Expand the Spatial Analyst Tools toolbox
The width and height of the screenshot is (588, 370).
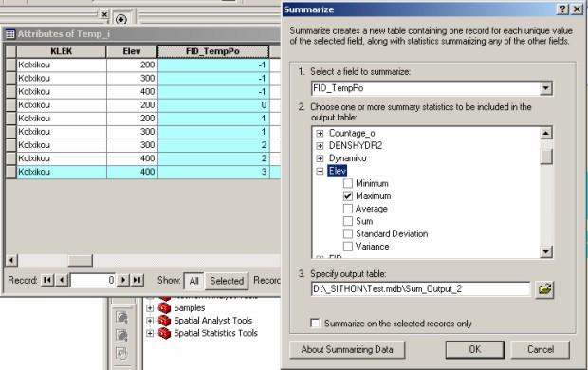pyautogui.click(x=150, y=321)
